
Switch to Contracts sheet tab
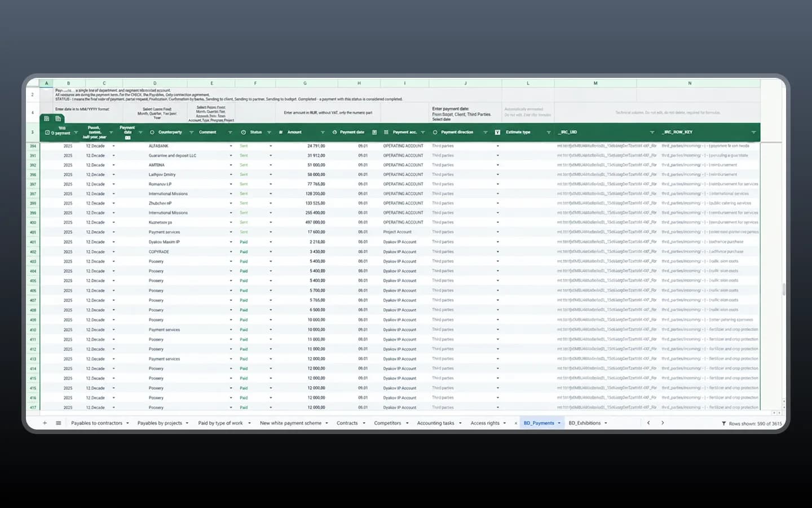(347, 423)
